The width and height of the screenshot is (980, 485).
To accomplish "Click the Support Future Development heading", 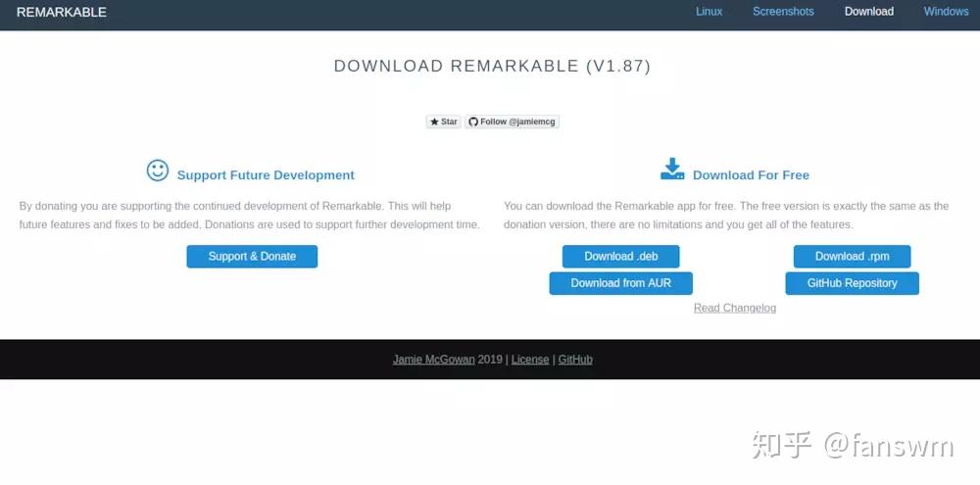I will click(x=266, y=175).
